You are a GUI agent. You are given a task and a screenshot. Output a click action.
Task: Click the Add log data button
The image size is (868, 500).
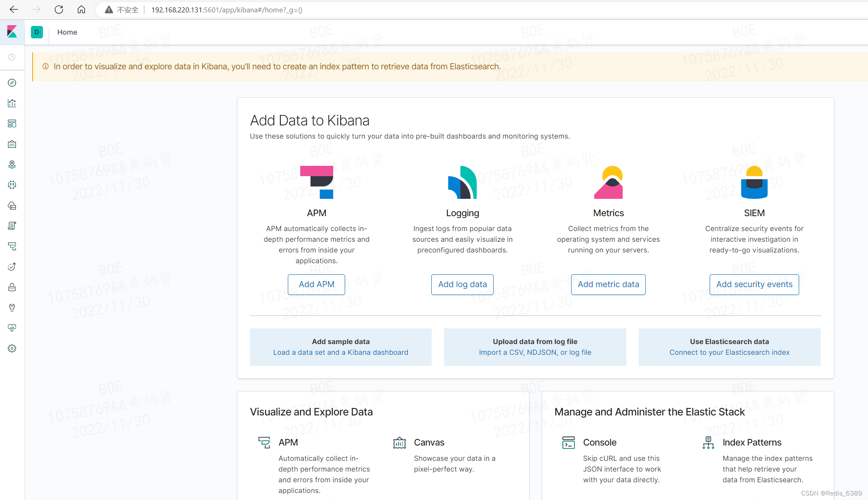(462, 284)
